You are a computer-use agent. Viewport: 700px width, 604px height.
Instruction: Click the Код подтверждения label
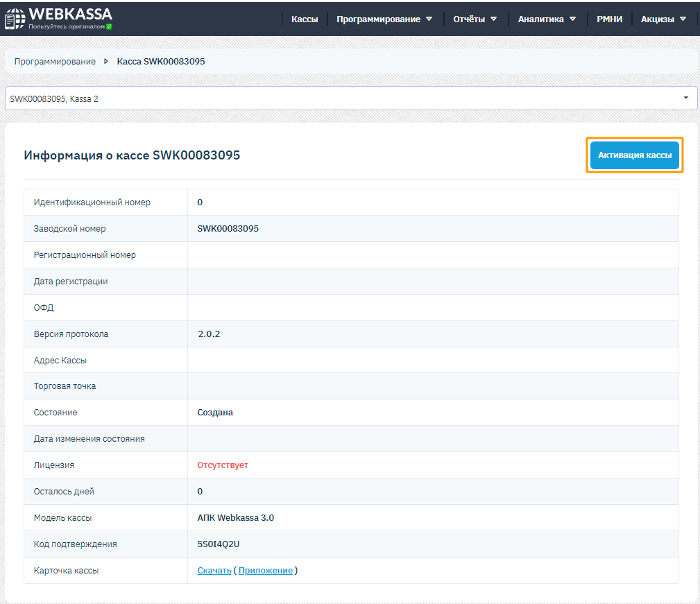pos(76,544)
